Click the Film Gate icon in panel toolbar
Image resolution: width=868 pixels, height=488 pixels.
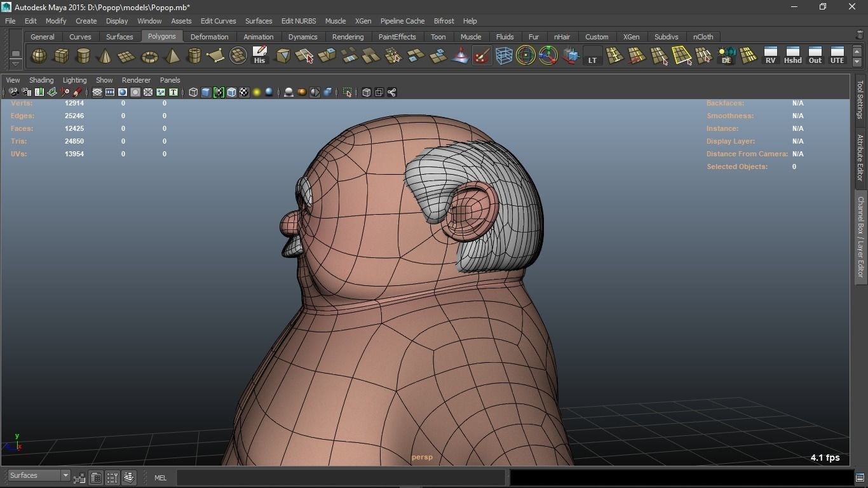110,93
